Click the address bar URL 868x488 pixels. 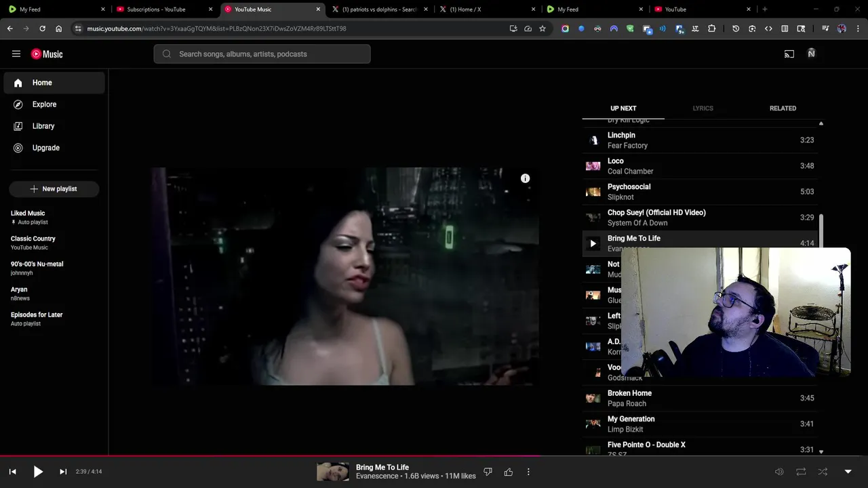pyautogui.click(x=217, y=28)
